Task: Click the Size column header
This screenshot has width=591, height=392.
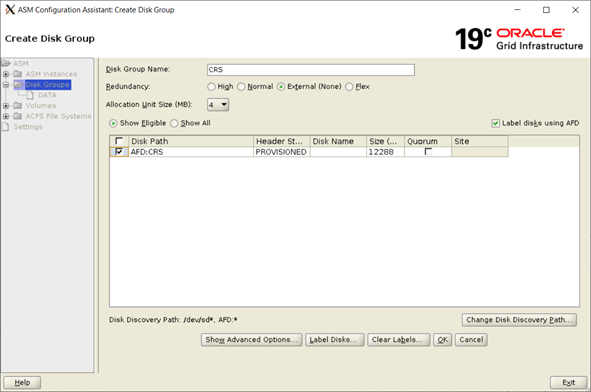Action: [386, 141]
